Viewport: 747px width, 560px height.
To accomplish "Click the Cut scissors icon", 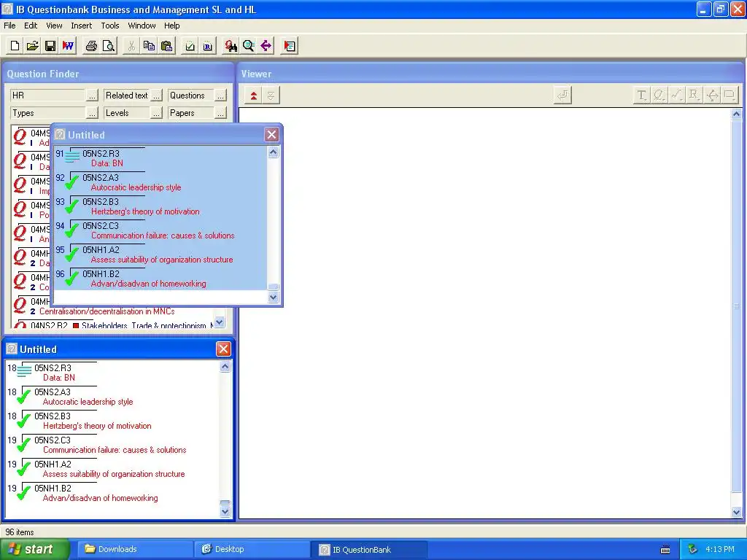I will tap(131, 46).
